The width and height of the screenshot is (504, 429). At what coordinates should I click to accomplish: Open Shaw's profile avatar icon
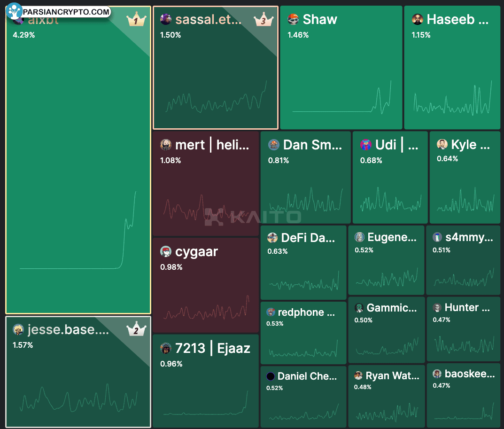coord(293,19)
